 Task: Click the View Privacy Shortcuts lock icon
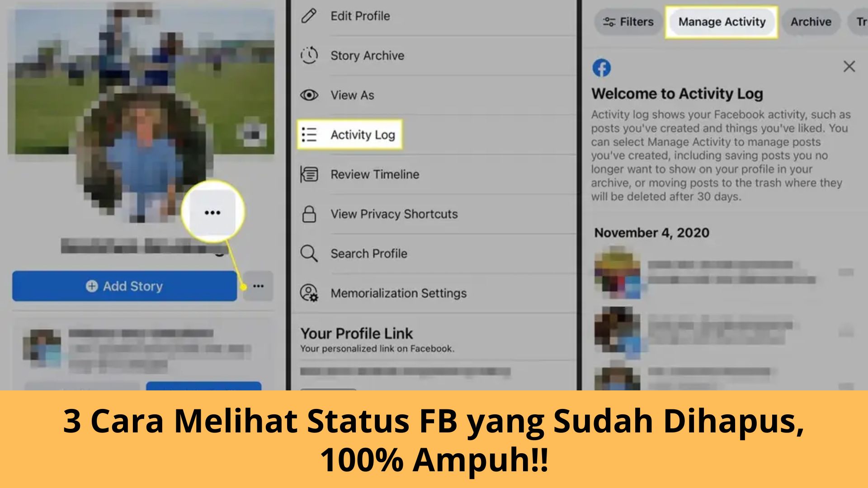pos(308,213)
